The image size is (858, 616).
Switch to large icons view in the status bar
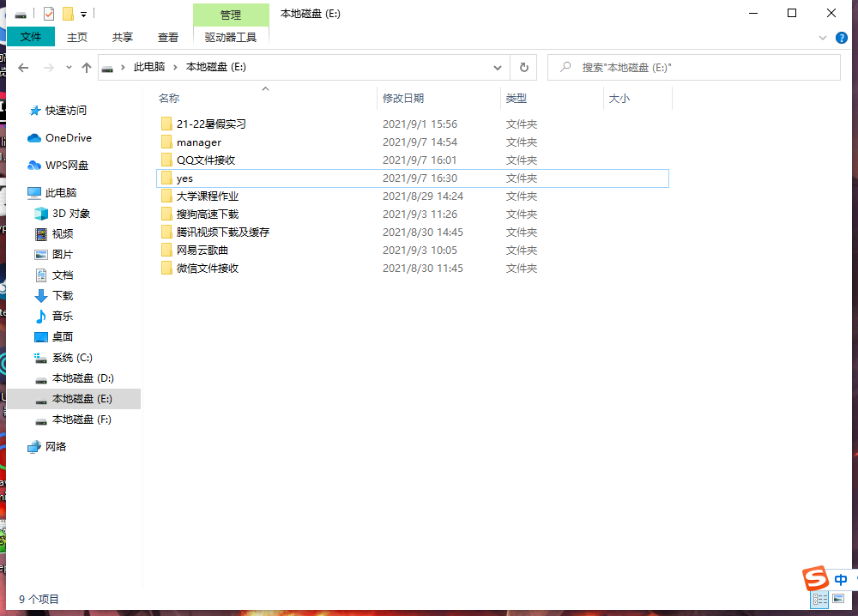click(x=838, y=600)
